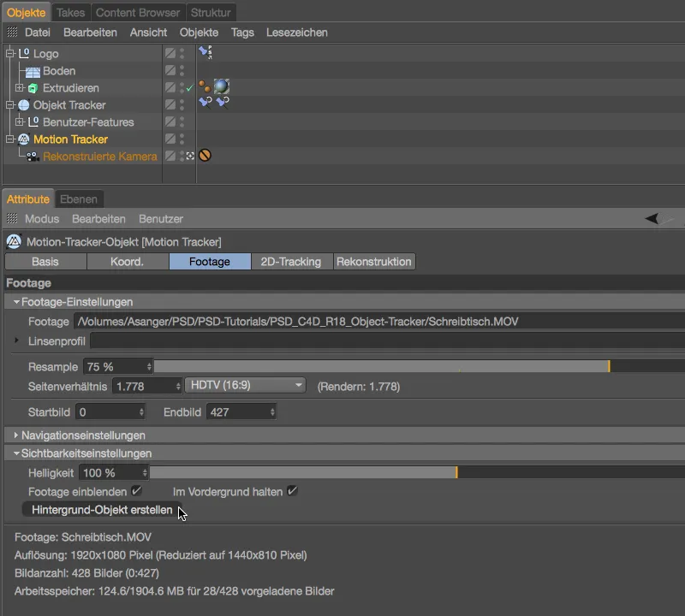
Task: Select the constraint tag on Logo row
Action: point(205,52)
